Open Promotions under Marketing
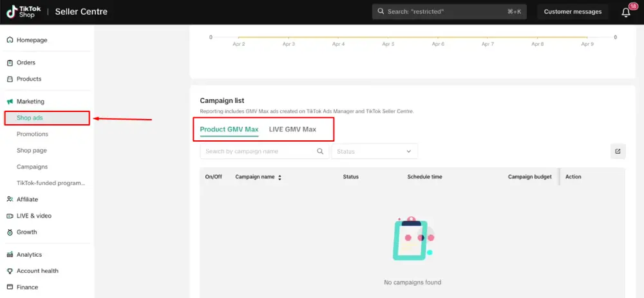Image resolution: width=644 pixels, height=298 pixels. [32, 135]
